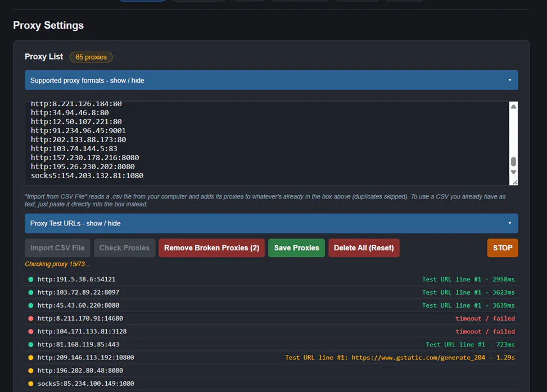547x392 pixels.
Task: Save Proxies with the green button
Action: click(296, 248)
